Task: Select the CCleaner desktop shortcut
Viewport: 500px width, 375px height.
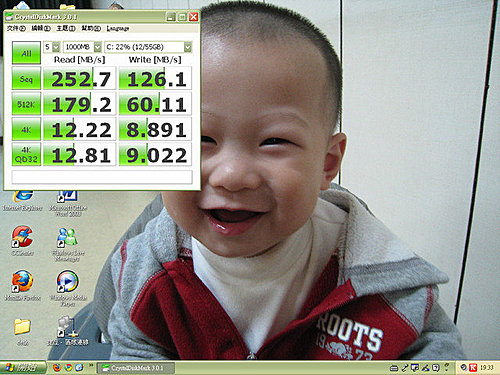Action: pyautogui.click(x=23, y=241)
